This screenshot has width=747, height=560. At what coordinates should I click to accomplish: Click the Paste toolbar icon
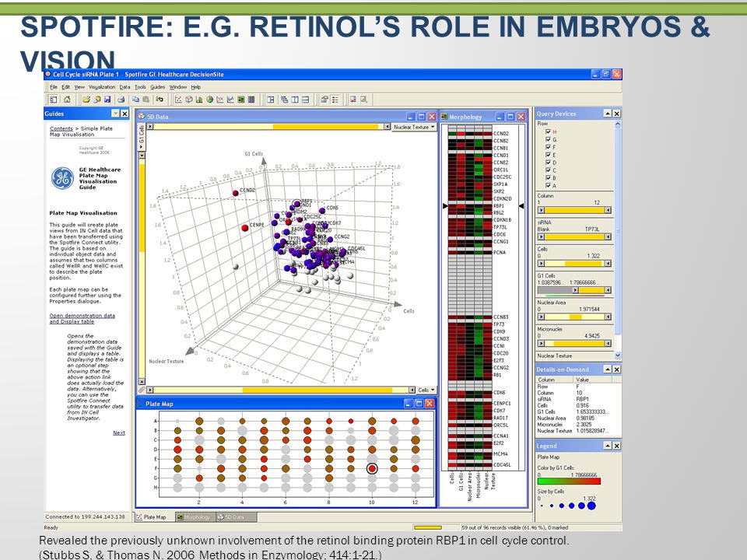click(x=146, y=100)
